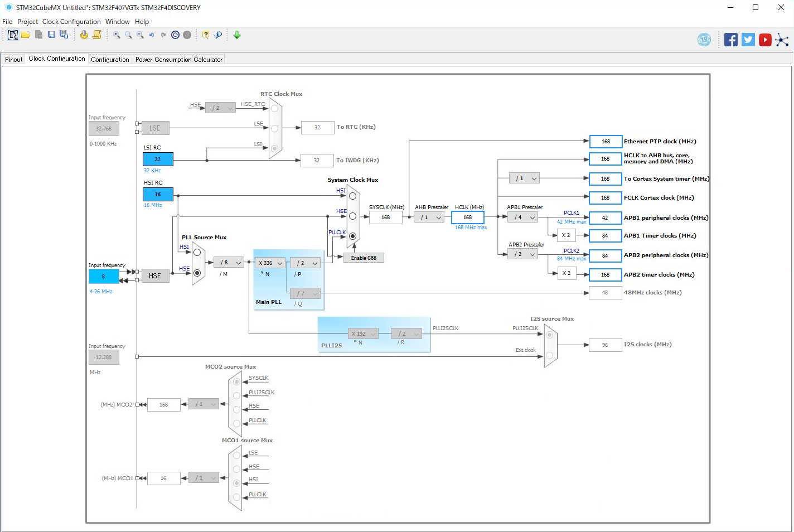Viewport: 794px width, 532px height.
Task: Switch to the Pinout tab
Action: click(13, 59)
